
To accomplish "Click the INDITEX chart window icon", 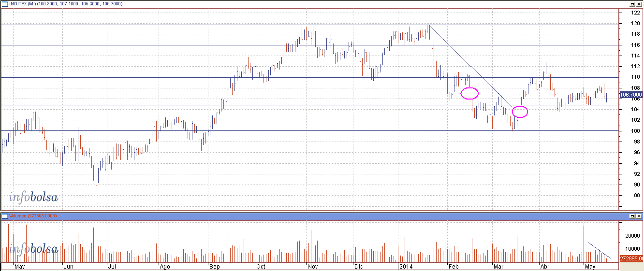I will click(x=4, y=3).
